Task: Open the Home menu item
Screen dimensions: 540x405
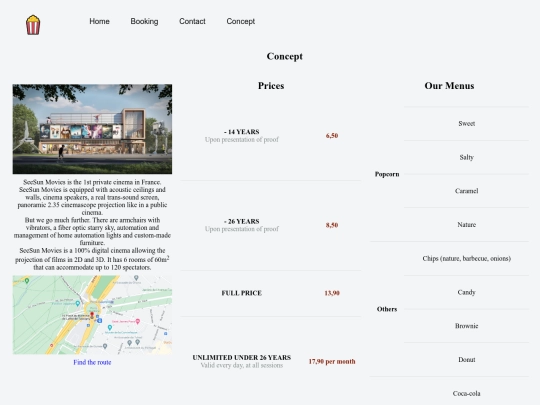Action: [x=99, y=21]
